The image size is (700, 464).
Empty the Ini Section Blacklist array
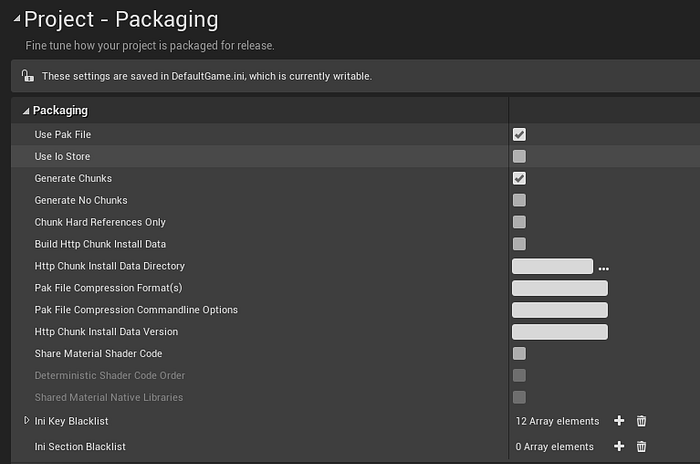pyautogui.click(x=642, y=447)
